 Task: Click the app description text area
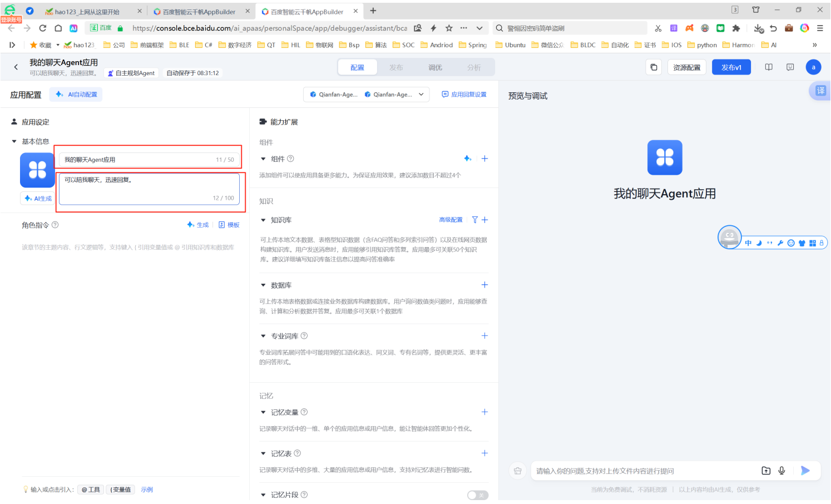click(149, 189)
